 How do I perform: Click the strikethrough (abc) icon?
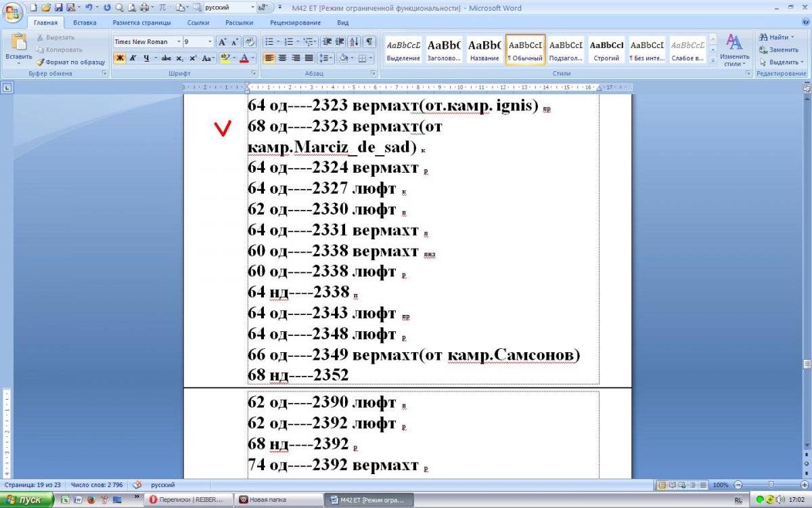(x=166, y=58)
